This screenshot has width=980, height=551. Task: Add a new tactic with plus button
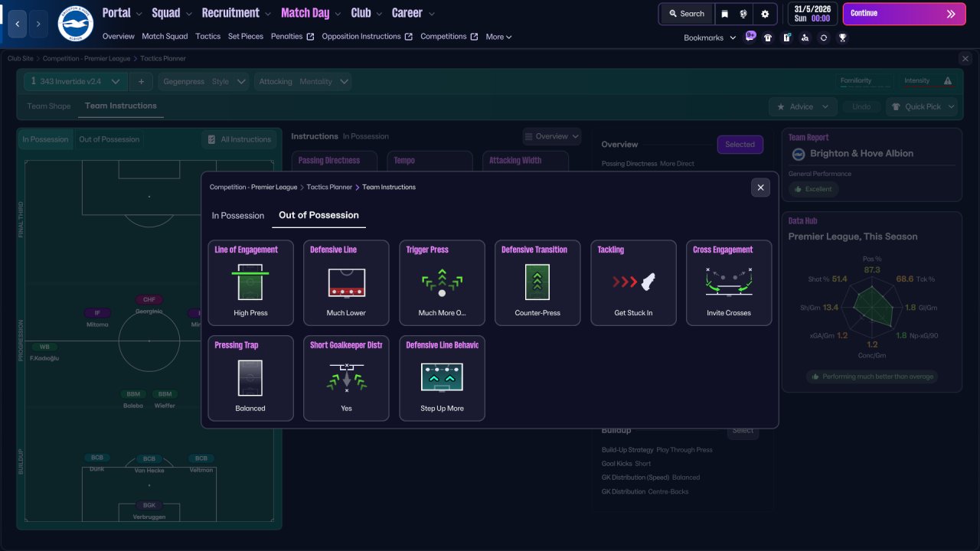[141, 82]
